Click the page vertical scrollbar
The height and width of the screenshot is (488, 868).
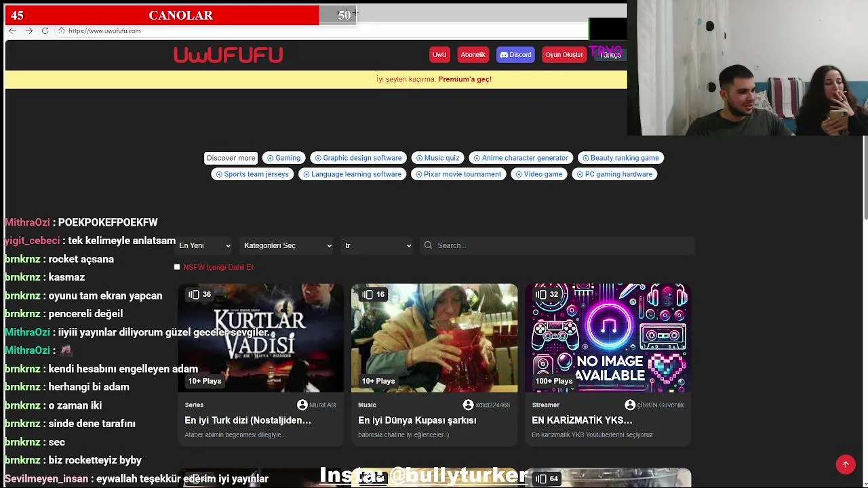pyautogui.click(x=865, y=178)
